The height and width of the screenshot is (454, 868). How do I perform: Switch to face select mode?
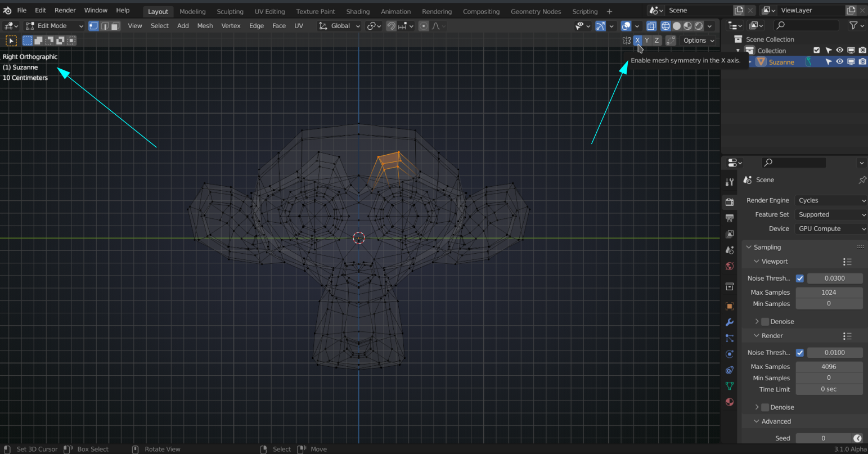coord(116,26)
